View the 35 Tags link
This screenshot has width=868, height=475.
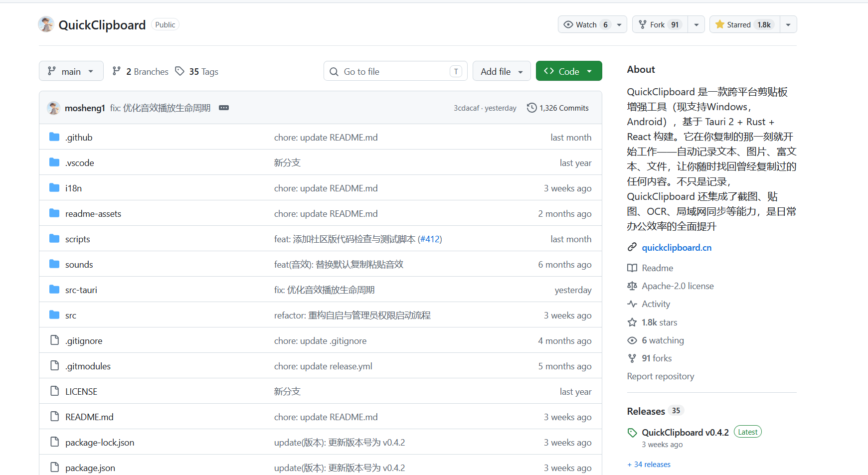(x=197, y=71)
